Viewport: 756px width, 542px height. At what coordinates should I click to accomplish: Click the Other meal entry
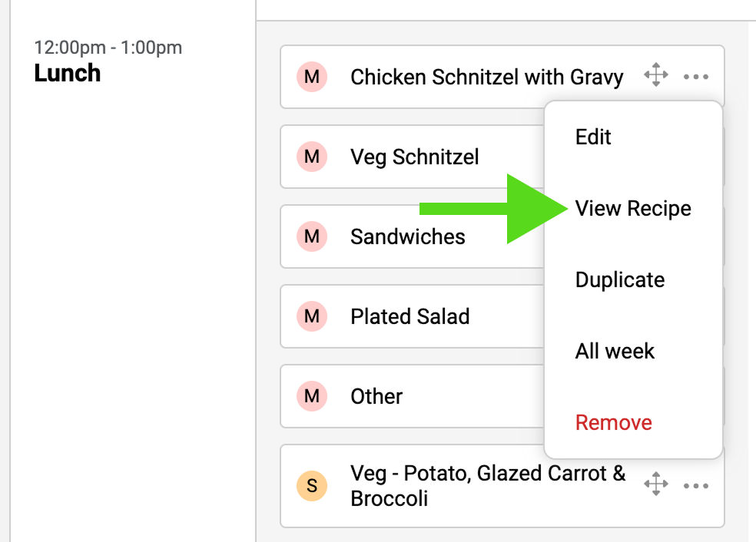pyautogui.click(x=376, y=396)
